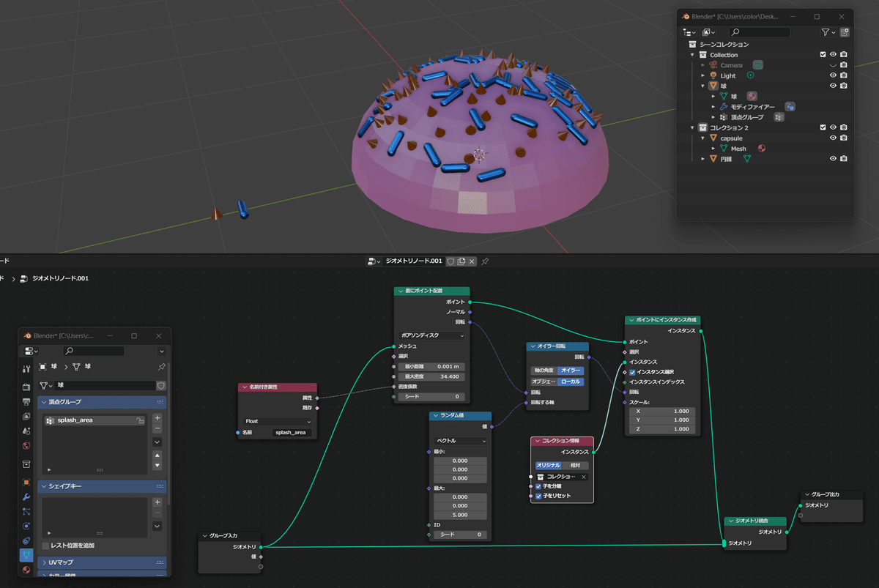
Task: Open vertex group specials dropdown arrow
Action: tap(157, 442)
